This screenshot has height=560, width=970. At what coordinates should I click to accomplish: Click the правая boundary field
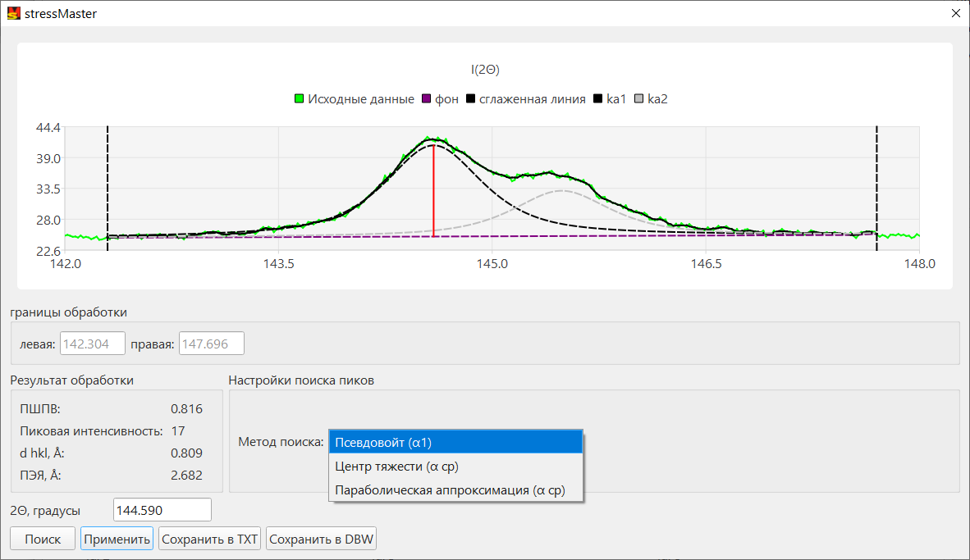pos(212,344)
